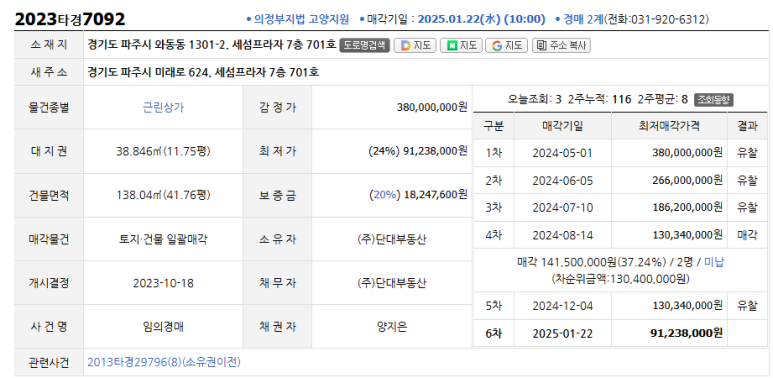
Task: Click 매각 result in 4차 row
Action: 747,235
